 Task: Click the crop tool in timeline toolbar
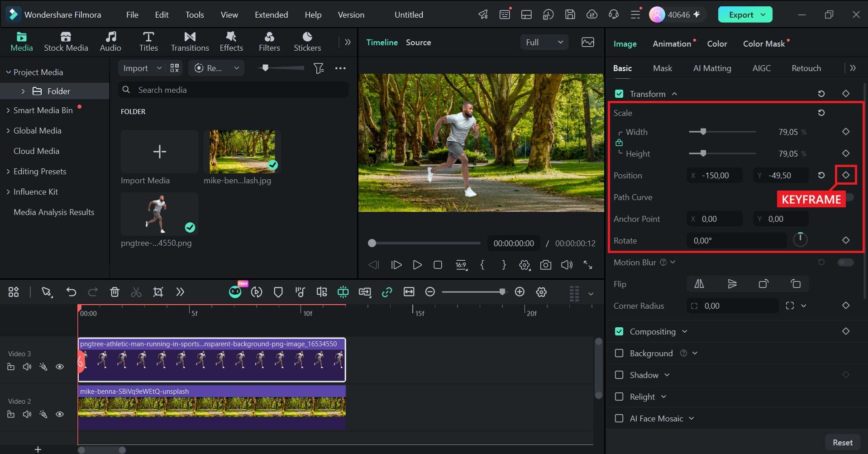click(158, 292)
